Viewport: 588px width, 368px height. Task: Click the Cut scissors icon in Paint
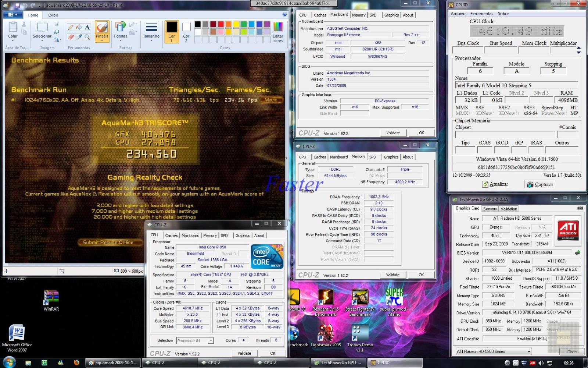[x=24, y=24]
